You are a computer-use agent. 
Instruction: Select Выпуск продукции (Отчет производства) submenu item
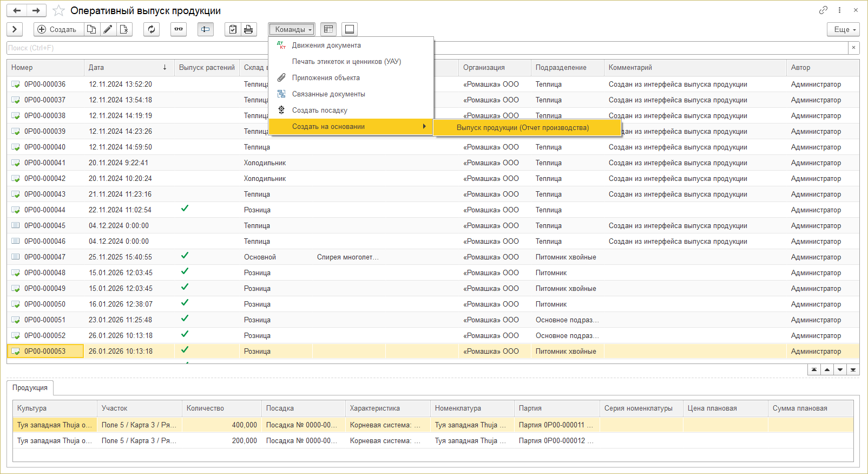pos(522,128)
